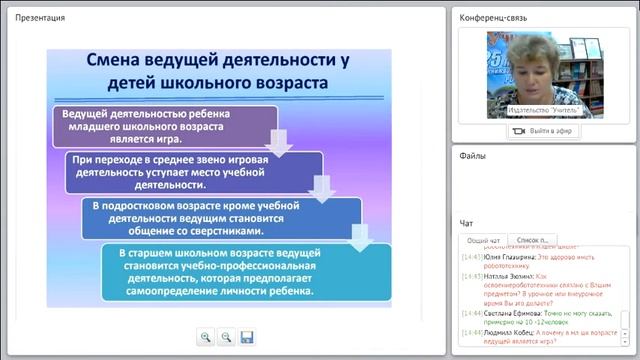Image resolution: width=640 pixels, height=360 pixels.
Task: Click the 'Файлы' panel heading
Action: [472, 156]
